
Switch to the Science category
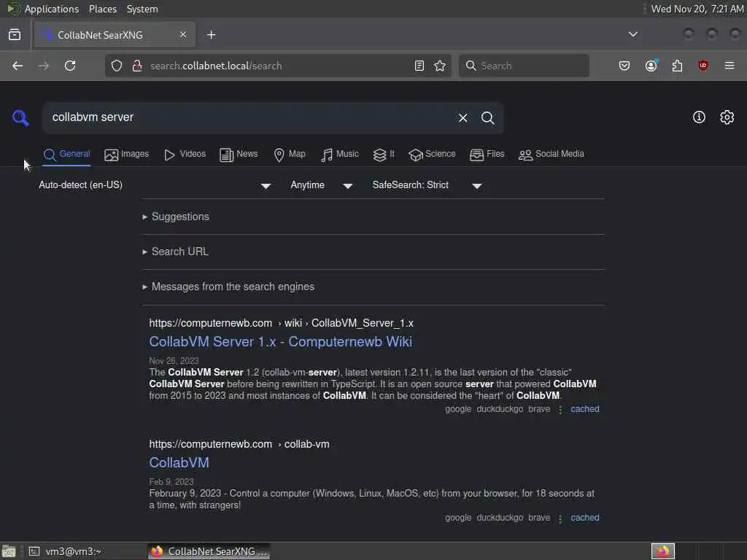pyautogui.click(x=432, y=155)
